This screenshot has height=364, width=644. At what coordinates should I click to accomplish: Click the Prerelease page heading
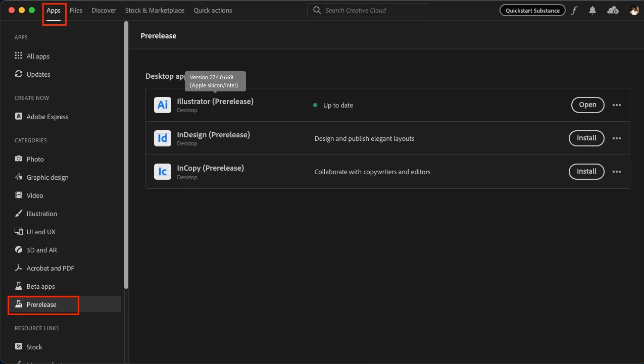pos(158,36)
